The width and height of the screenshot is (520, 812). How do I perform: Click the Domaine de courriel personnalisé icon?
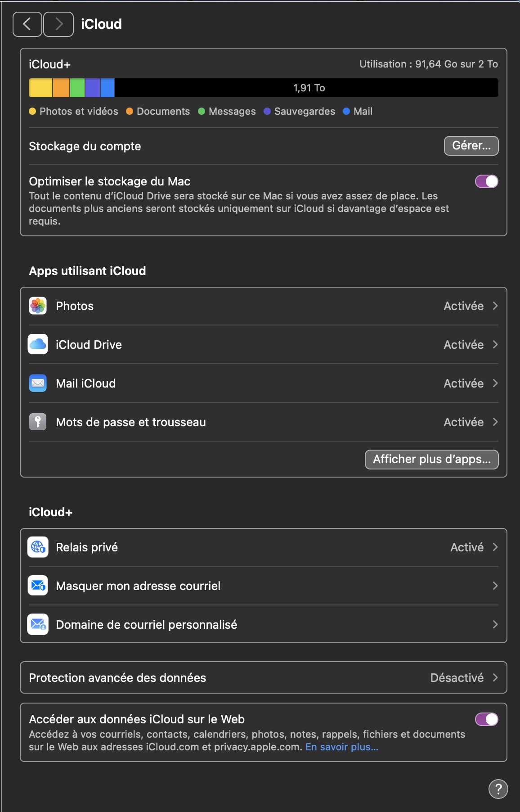tap(38, 625)
